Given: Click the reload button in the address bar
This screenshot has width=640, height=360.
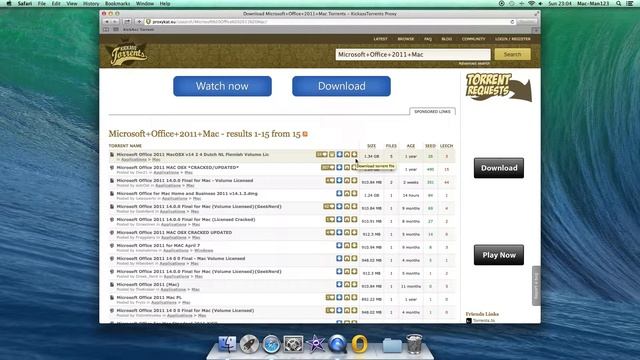Looking at the screenshot, I should (x=512, y=22).
